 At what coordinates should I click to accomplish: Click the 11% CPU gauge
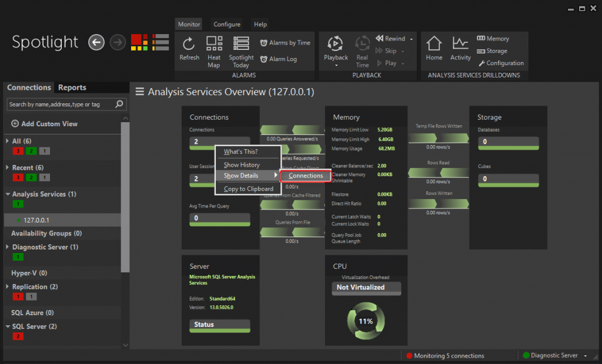point(366,321)
